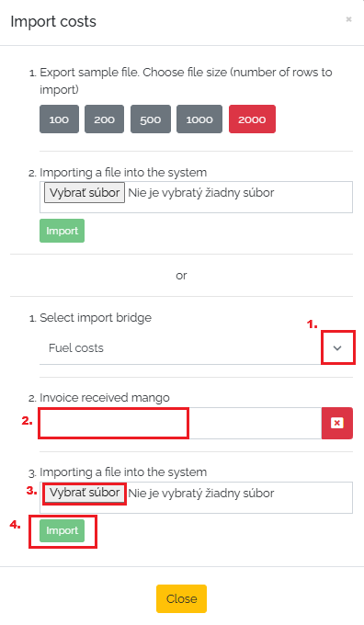Select the Fuel costs text value
Viewport: 364px width, 625px height.
[x=76, y=348]
